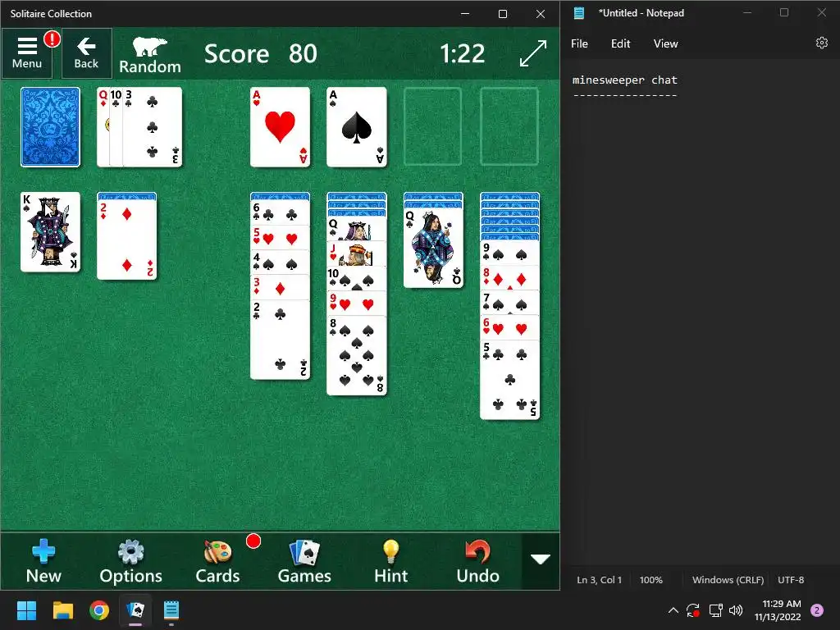This screenshot has width=840, height=630.
Task: Select the King of spades tableau card
Action: pos(50,232)
